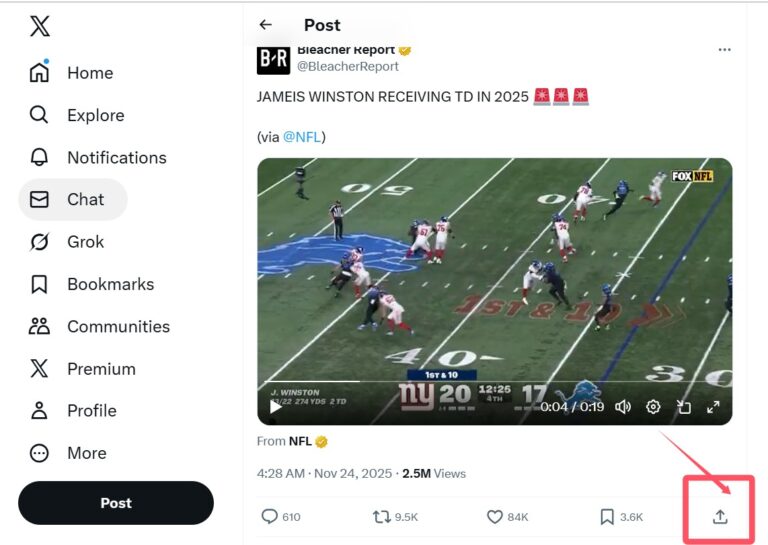Viewport: 768px width, 545px height.
Task: Toggle video sound mute
Action: coord(623,407)
